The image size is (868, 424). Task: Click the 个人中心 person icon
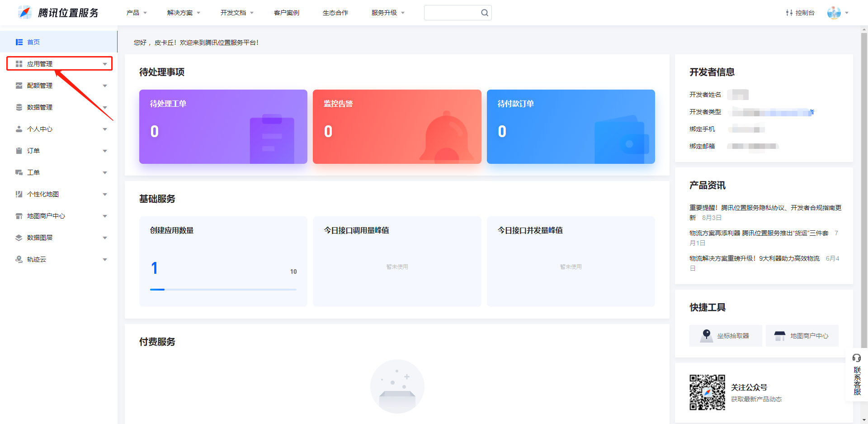[x=19, y=129]
